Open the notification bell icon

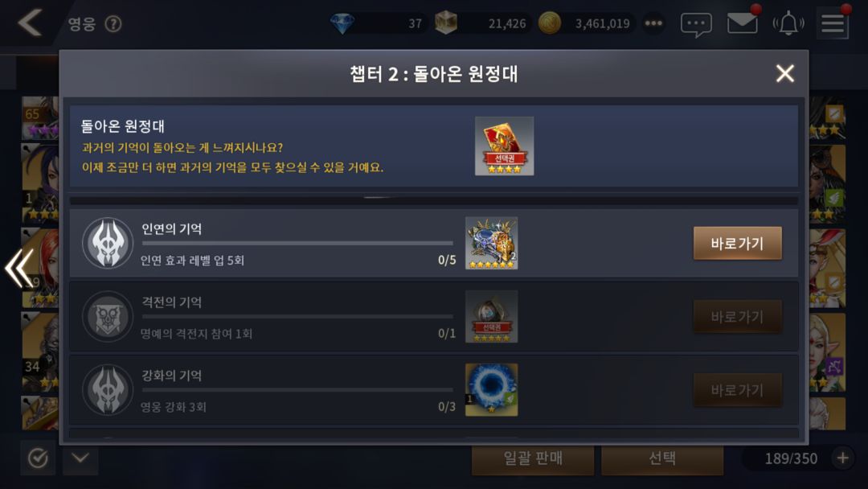[788, 24]
